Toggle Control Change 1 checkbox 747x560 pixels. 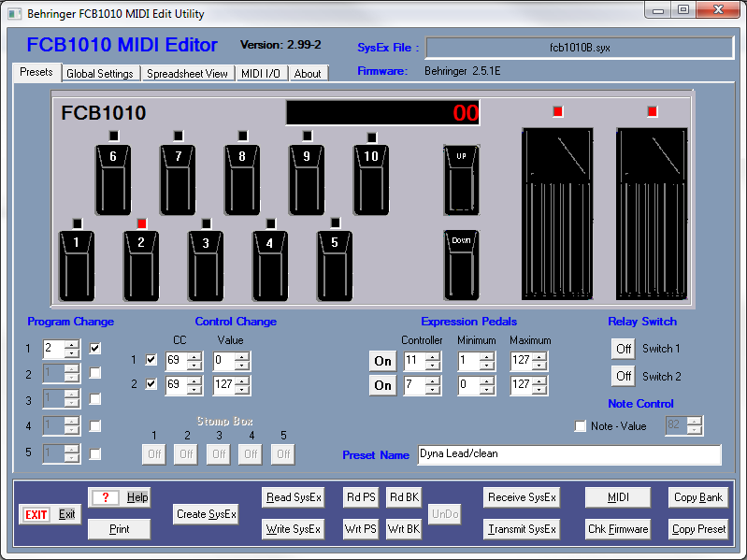[151, 360]
